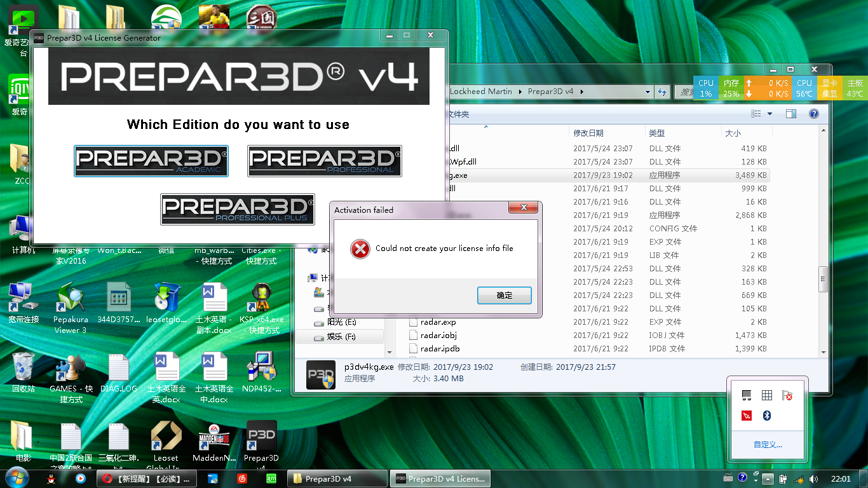Select the PREPAR3D Professional edition logo

[324, 161]
